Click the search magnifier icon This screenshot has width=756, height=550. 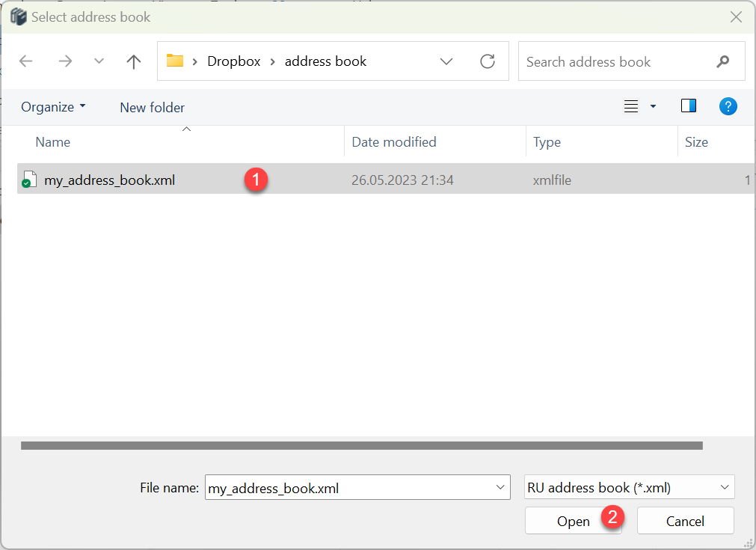coord(722,62)
